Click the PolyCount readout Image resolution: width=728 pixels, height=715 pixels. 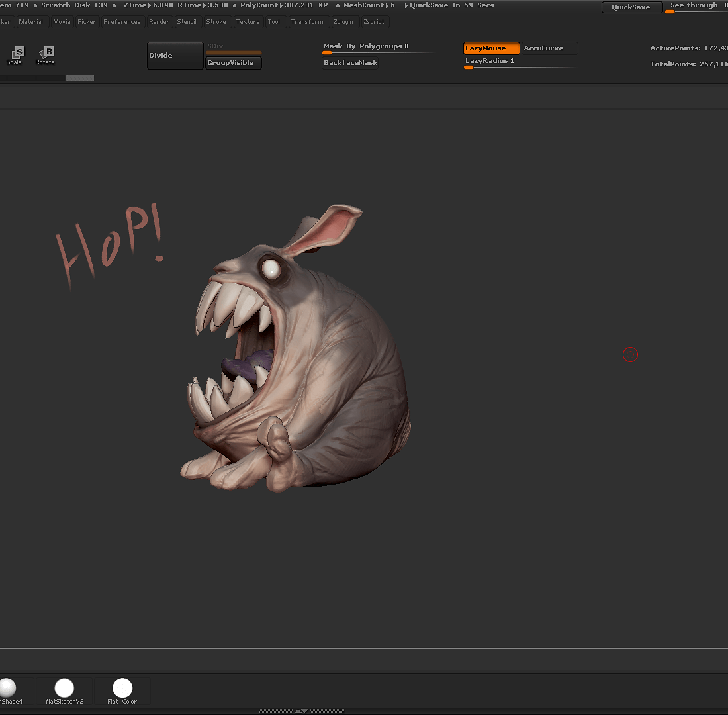click(x=284, y=5)
